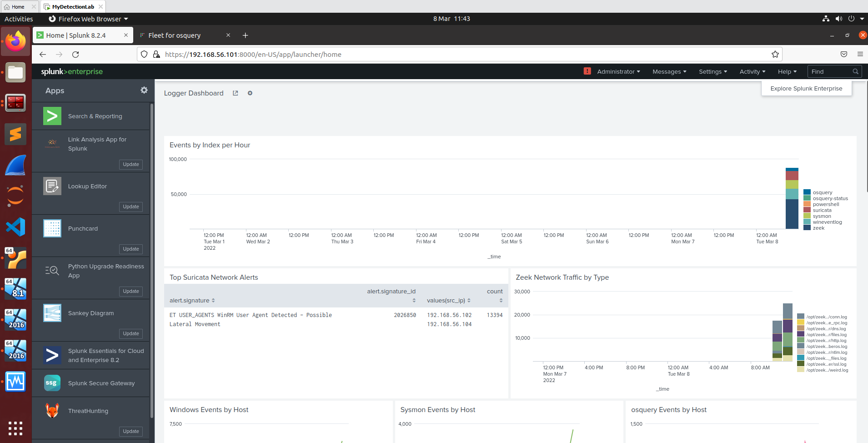Show applications grid in the dock
Image resolution: width=868 pixels, height=443 pixels.
tap(15, 428)
